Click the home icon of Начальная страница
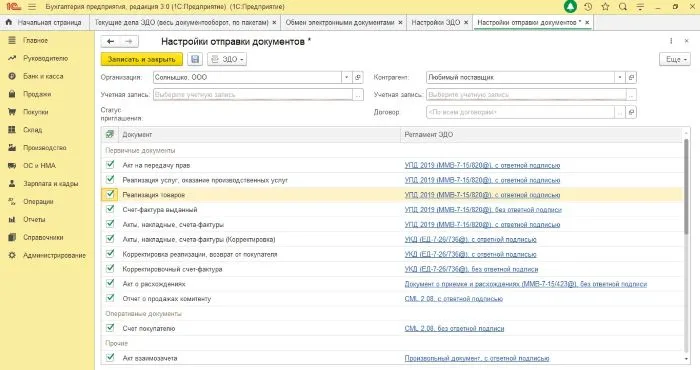 click(8, 22)
